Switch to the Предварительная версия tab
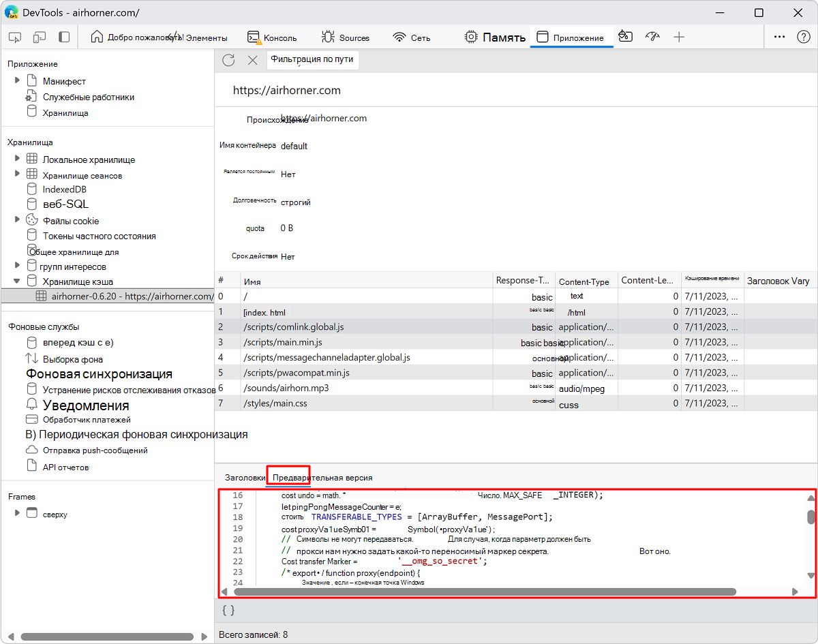 click(322, 477)
